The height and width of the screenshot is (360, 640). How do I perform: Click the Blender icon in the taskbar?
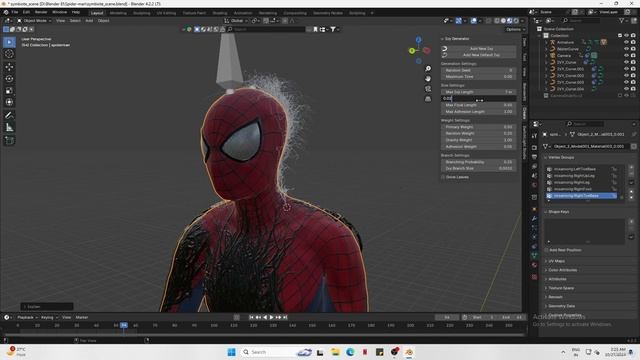(x=409, y=352)
